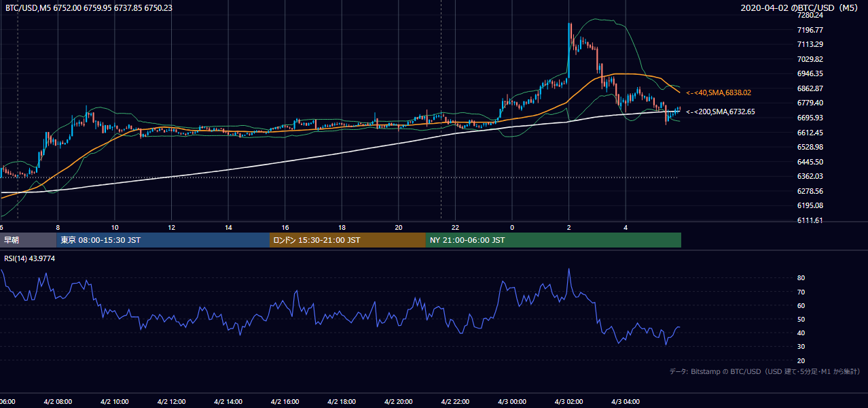Select the 早朝 session bar
The height and width of the screenshot is (408, 868).
[28, 240]
